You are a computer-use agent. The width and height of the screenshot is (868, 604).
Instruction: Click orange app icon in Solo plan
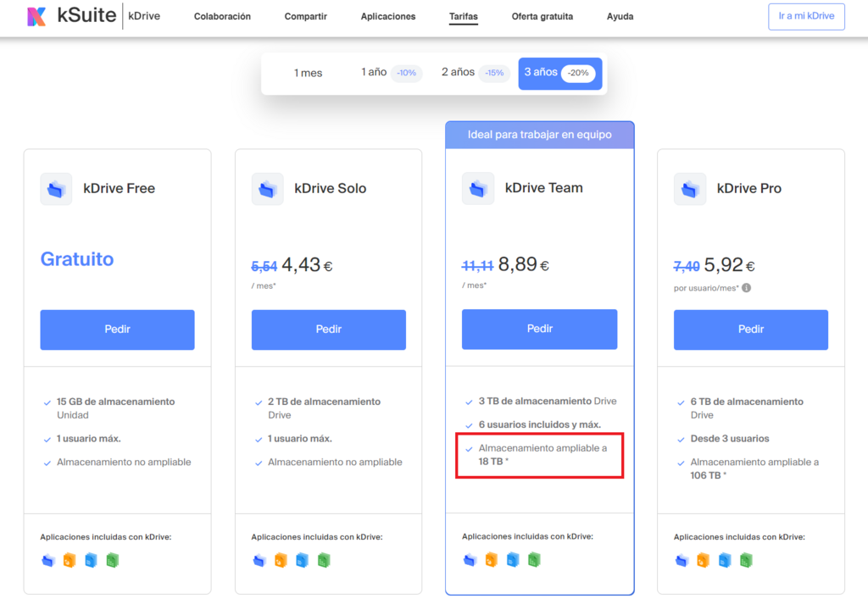[x=281, y=560]
